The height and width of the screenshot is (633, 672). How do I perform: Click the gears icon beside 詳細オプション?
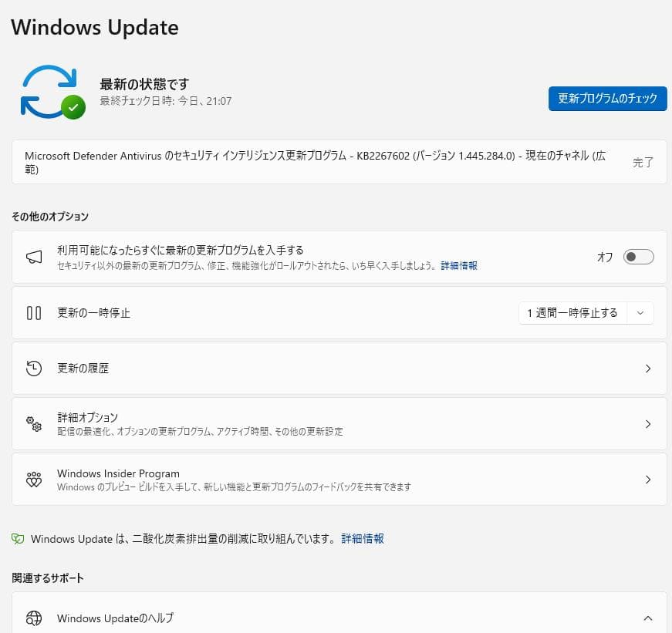point(34,424)
